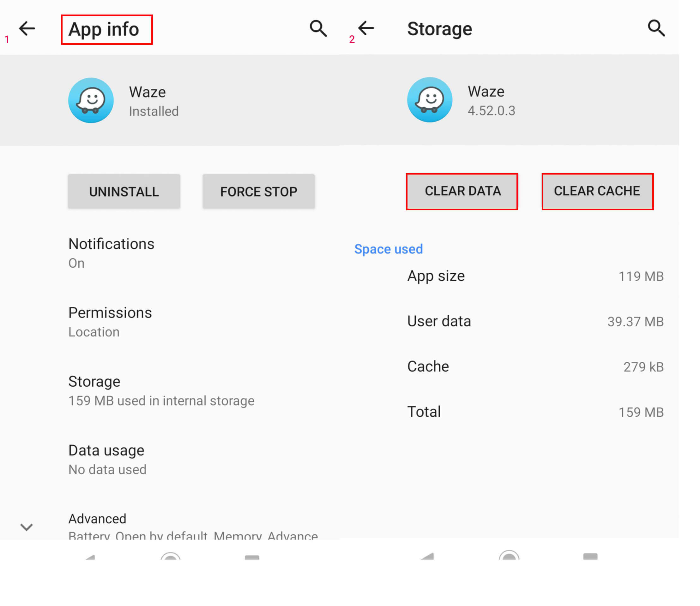
Task: Tap the Waze icon on Storage screen
Action: (430, 100)
